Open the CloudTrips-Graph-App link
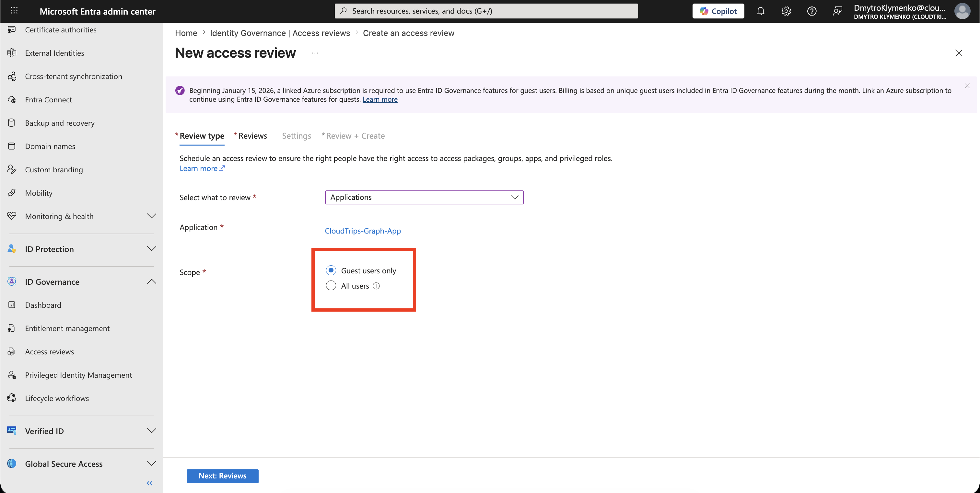This screenshot has height=493, width=980. coord(363,231)
